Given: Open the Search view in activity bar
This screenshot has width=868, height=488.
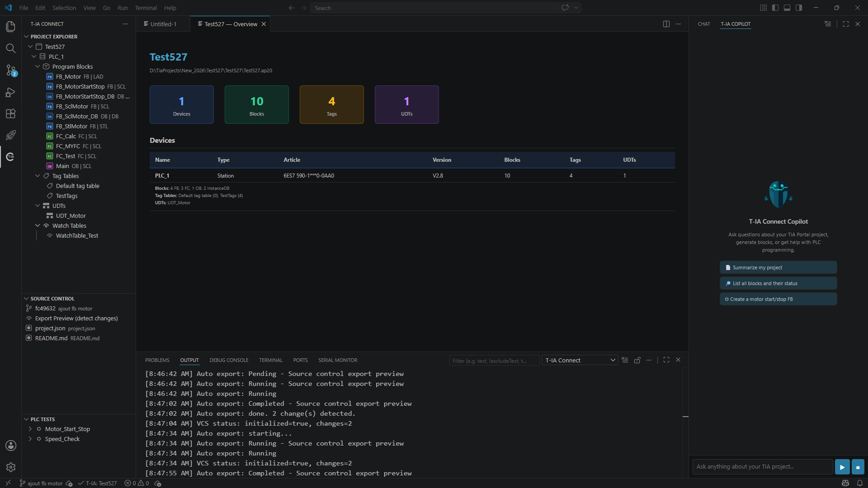Looking at the screenshot, I should 10,48.
